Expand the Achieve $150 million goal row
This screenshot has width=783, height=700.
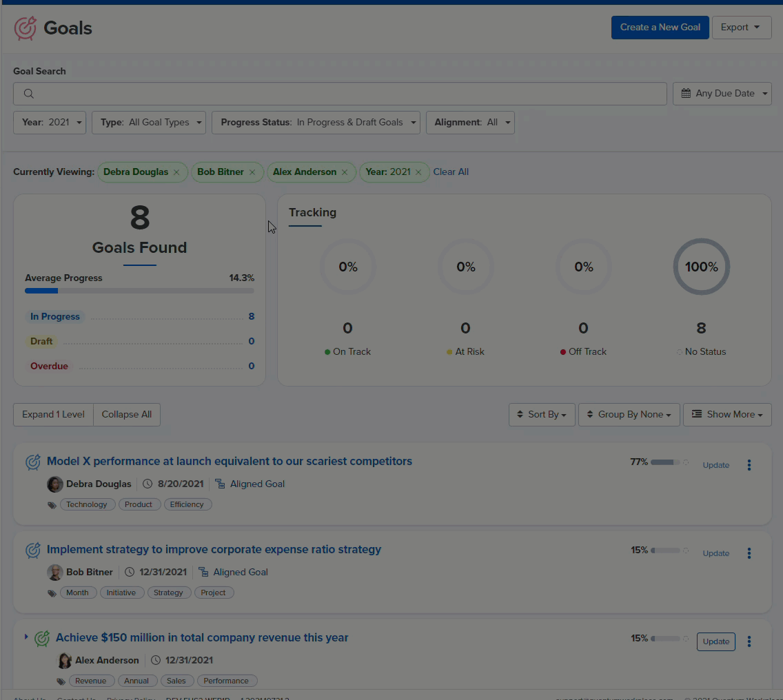point(26,637)
